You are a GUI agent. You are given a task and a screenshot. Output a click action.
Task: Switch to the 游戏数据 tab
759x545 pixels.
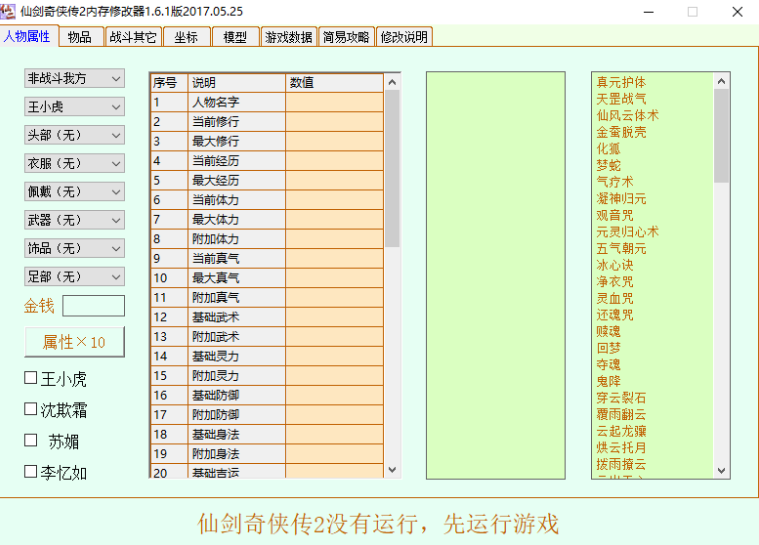coord(289,37)
